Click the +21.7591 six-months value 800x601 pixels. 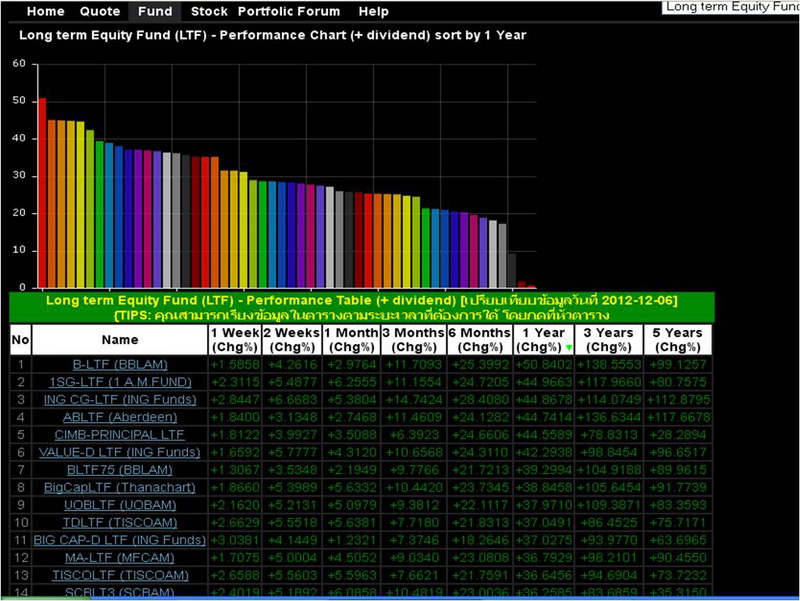480,575
